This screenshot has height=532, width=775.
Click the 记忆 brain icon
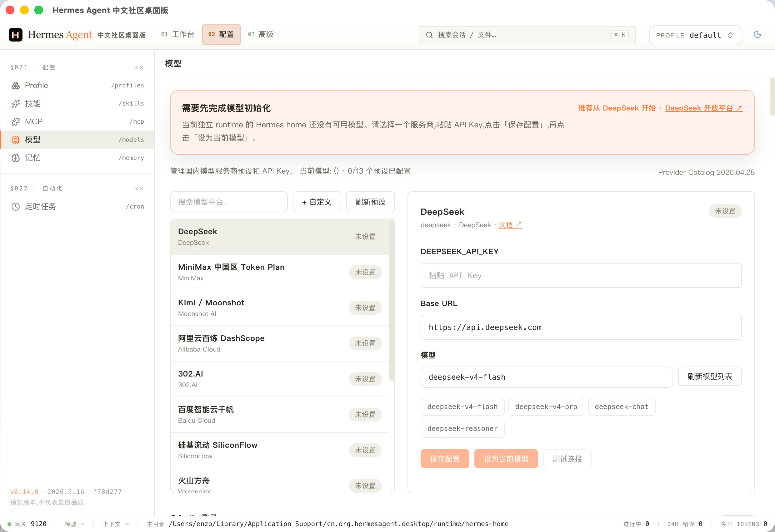[16, 158]
